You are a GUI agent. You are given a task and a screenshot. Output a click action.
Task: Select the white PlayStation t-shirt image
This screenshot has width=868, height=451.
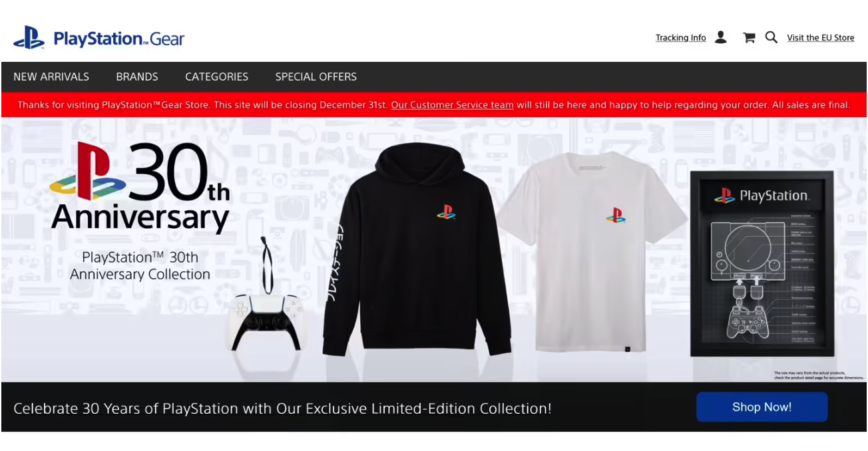click(592, 251)
